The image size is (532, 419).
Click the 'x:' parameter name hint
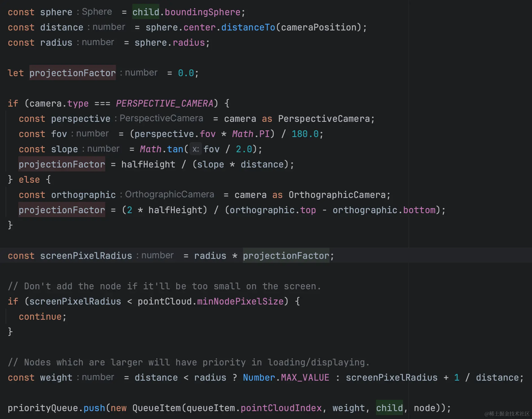[195, 149]
